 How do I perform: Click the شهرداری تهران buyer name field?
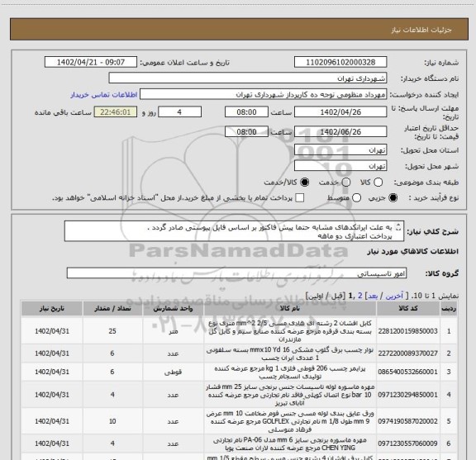[x=248, y=78]
